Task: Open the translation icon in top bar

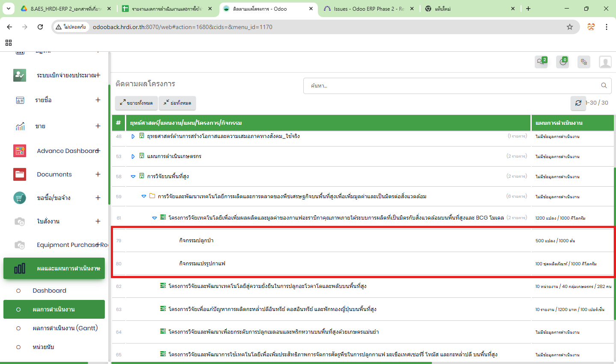Action: pos(583,62)
